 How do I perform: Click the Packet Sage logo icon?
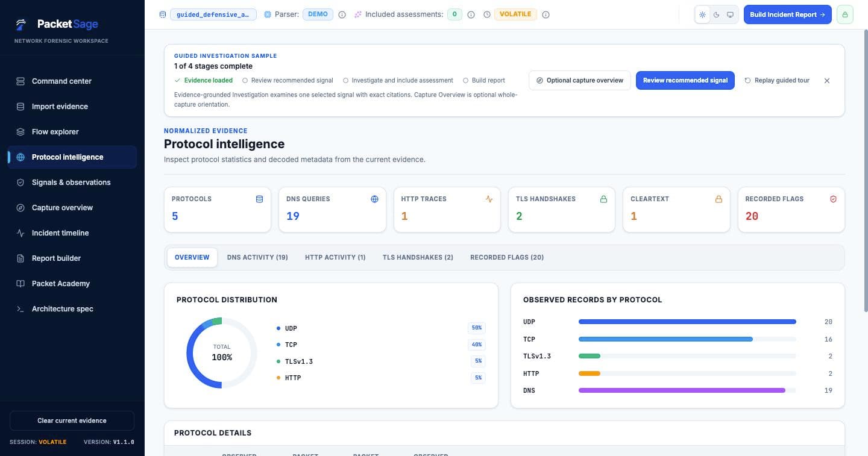pyautogui.click(x=21, y=24)
